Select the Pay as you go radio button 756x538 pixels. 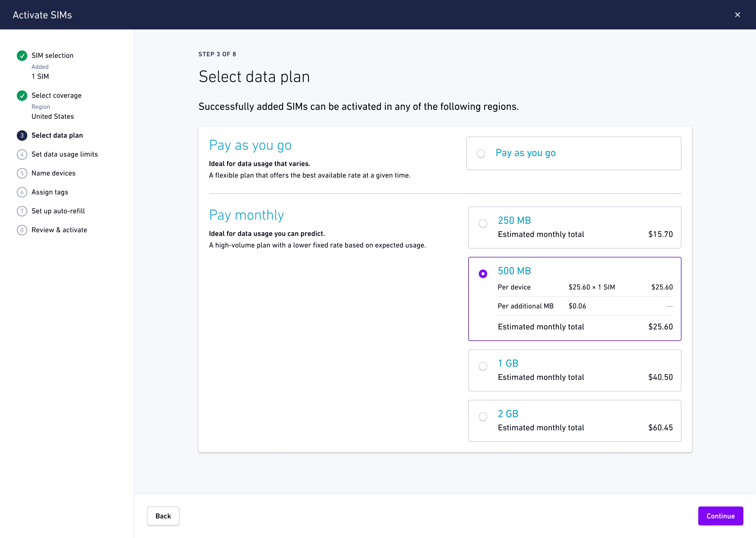pos(481,153)
